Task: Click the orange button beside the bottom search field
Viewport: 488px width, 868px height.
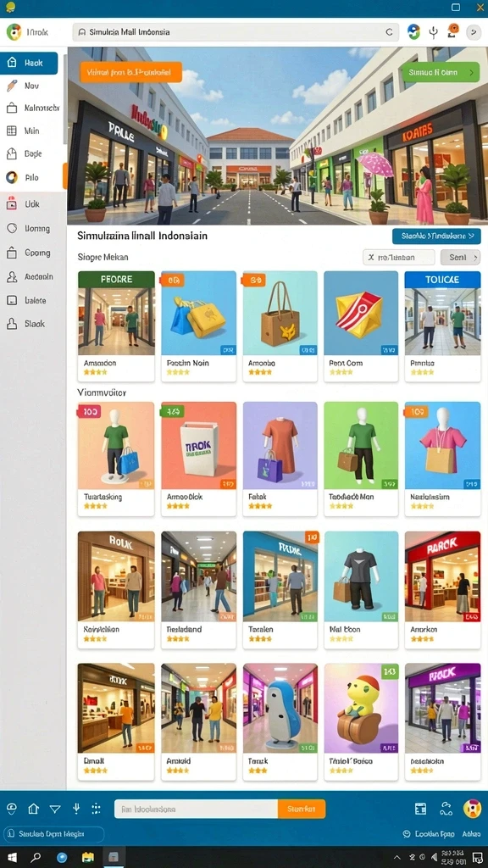Action: click(302, 809)
